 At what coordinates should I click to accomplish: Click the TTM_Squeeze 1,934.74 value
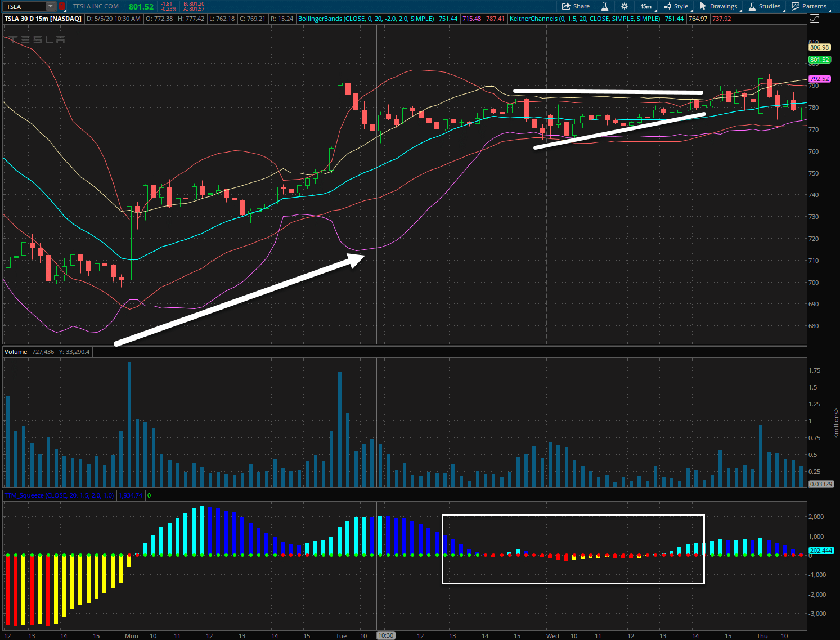pyautogui.click(x=131, y=495)
